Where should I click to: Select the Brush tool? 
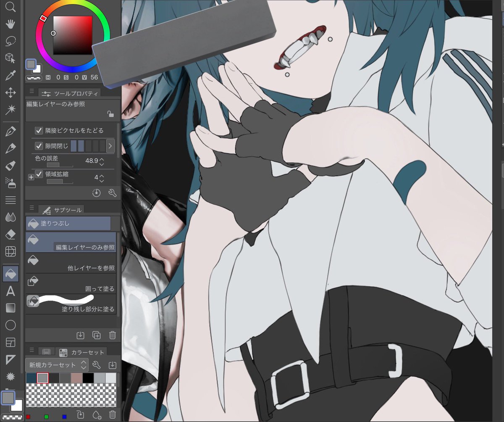point(10,166)
